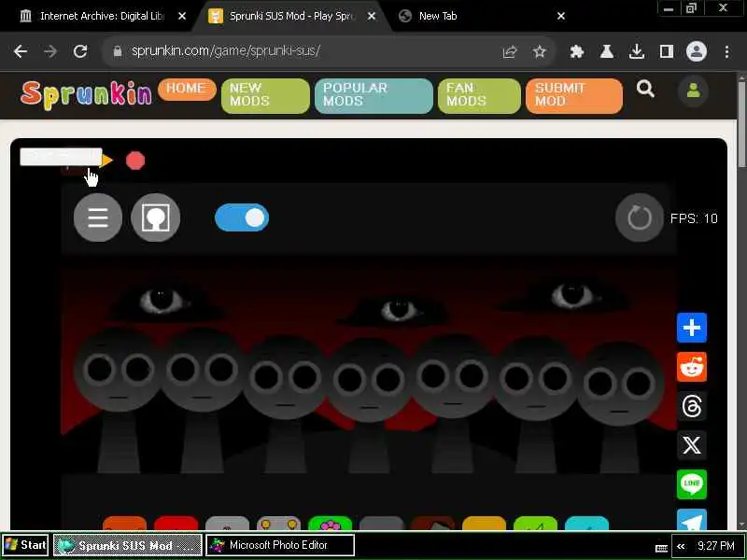Select the first gray character on the left

[119, 399]
